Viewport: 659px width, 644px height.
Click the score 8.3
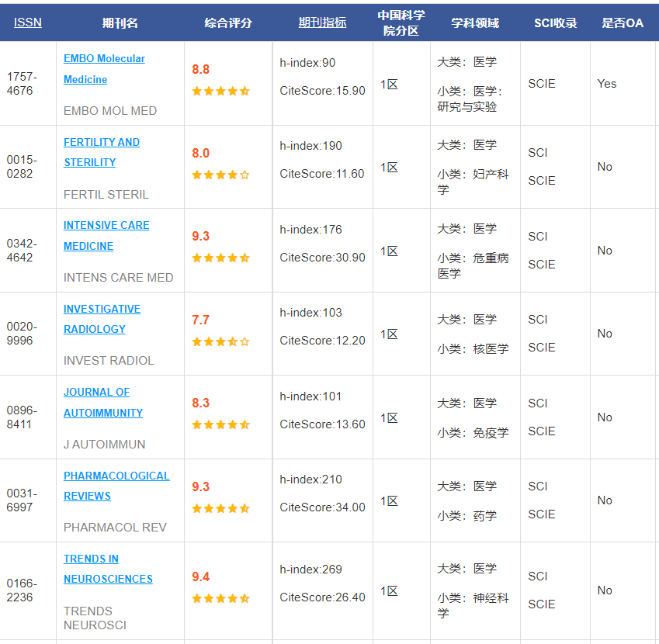point(201,403)
